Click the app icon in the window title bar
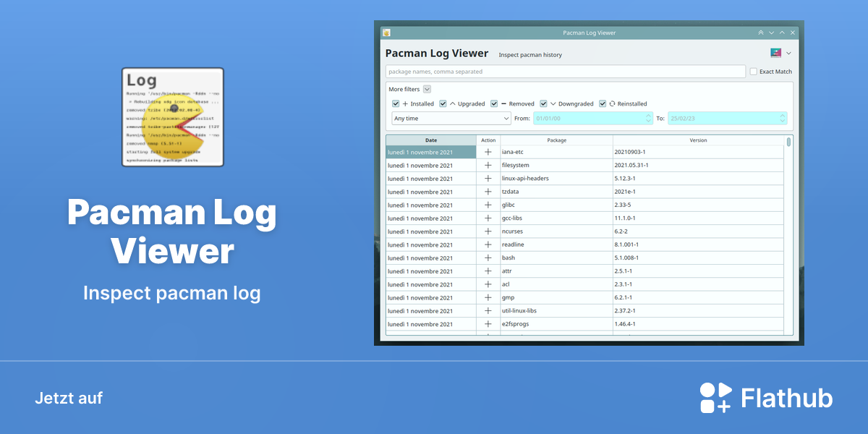 [386, 33]
